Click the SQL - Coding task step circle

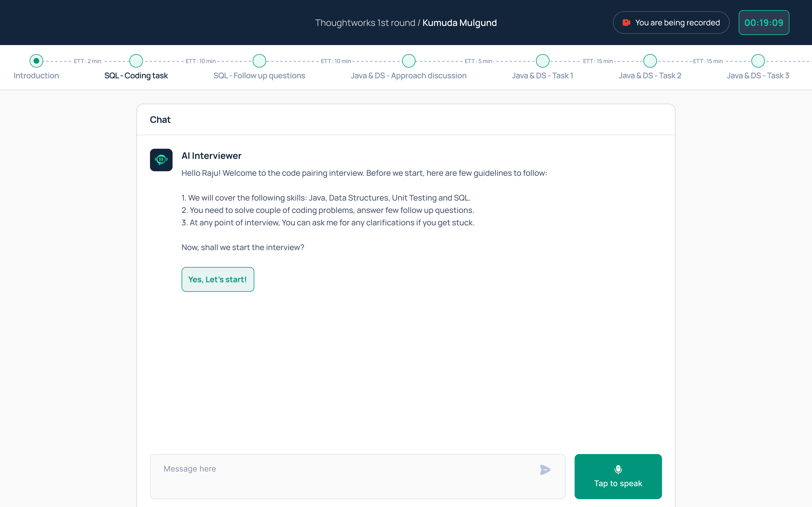136,61
